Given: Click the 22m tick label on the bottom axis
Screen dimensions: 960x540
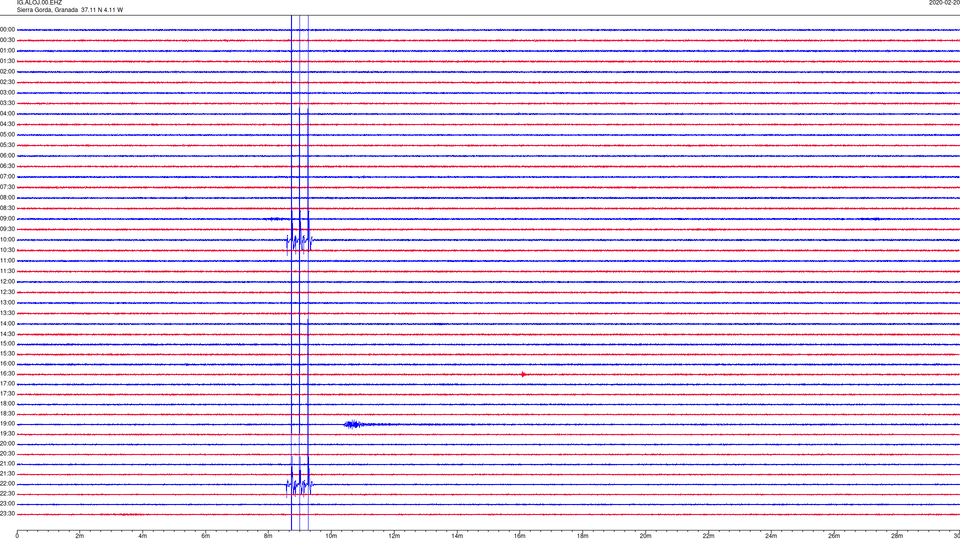Looking at the screenshot, I should [708, 536].
